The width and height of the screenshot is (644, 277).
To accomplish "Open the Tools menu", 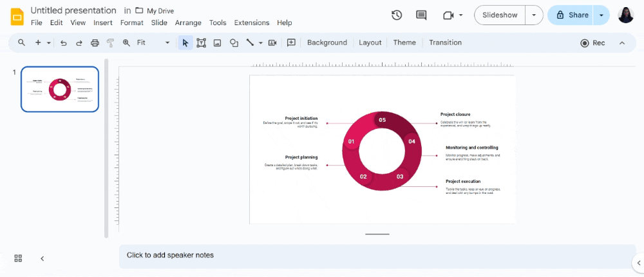I will [218, 23].
